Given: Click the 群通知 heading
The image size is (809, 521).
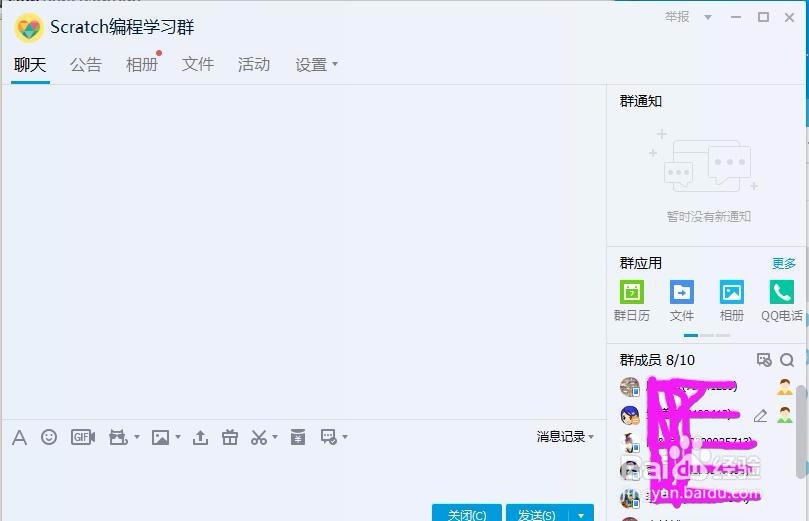Looking at the screenshot, I should tap(641, 101).
